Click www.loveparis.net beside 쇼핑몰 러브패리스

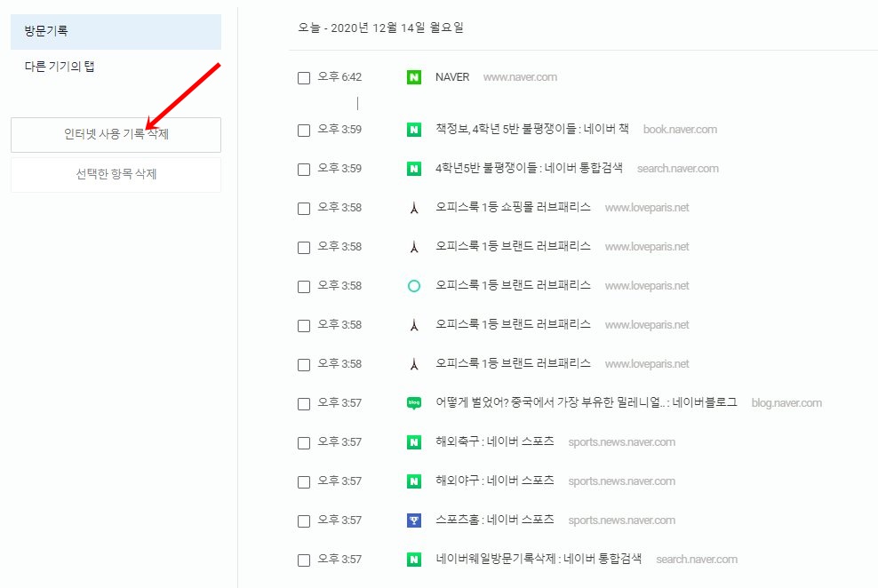(647, 208)
